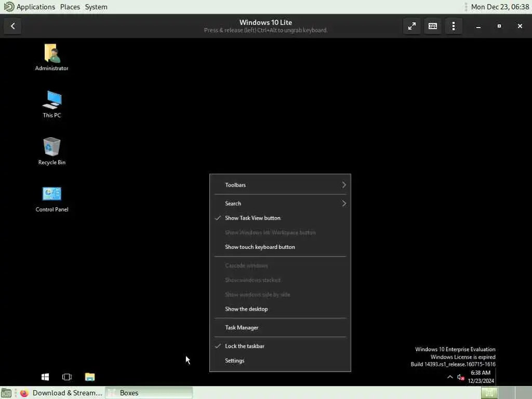Open the Windows clock showing 6:38 AM
The image size is (532, 399).
(481, 377)
